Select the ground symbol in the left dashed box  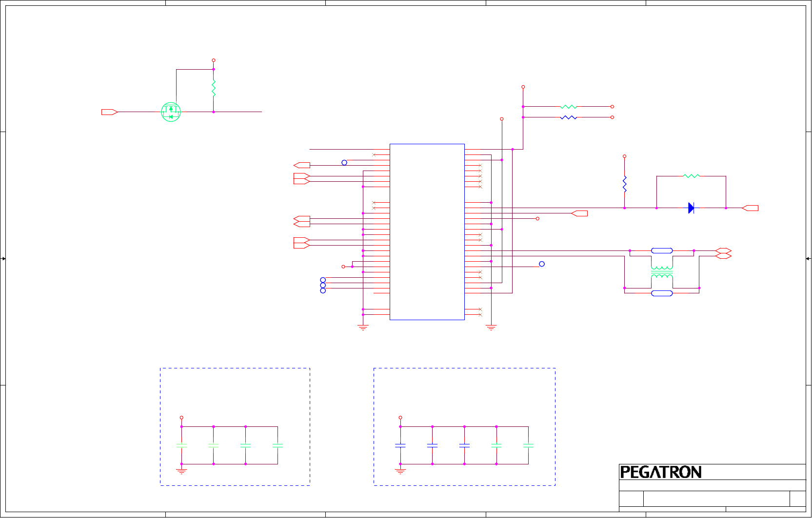tap(181, 471)
